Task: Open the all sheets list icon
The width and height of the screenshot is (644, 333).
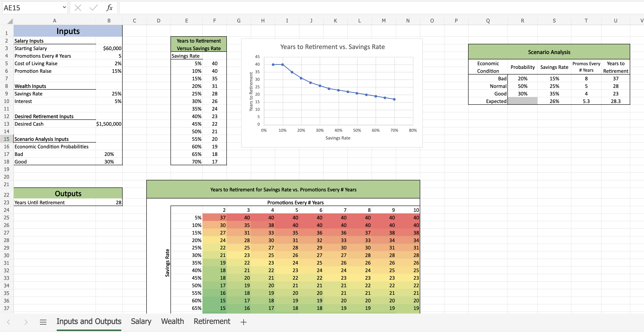Action: click(x=43, y=322)
